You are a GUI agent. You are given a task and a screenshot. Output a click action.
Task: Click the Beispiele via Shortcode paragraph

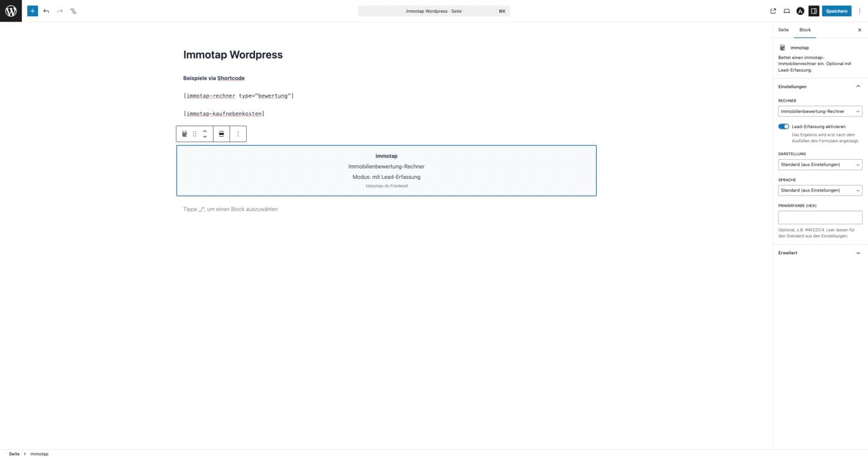tap(214, 78)
